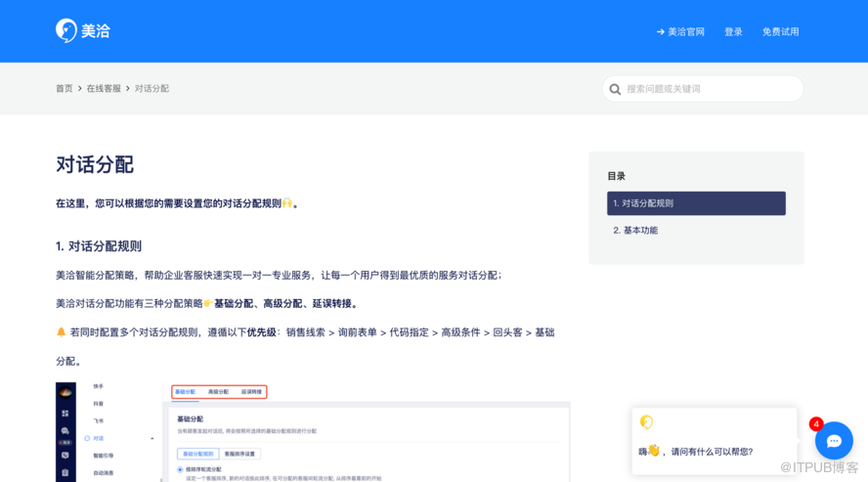Click the chevron after 在线客服 in breadcrumb
868x482 pixels.
(x=128, y=89)
